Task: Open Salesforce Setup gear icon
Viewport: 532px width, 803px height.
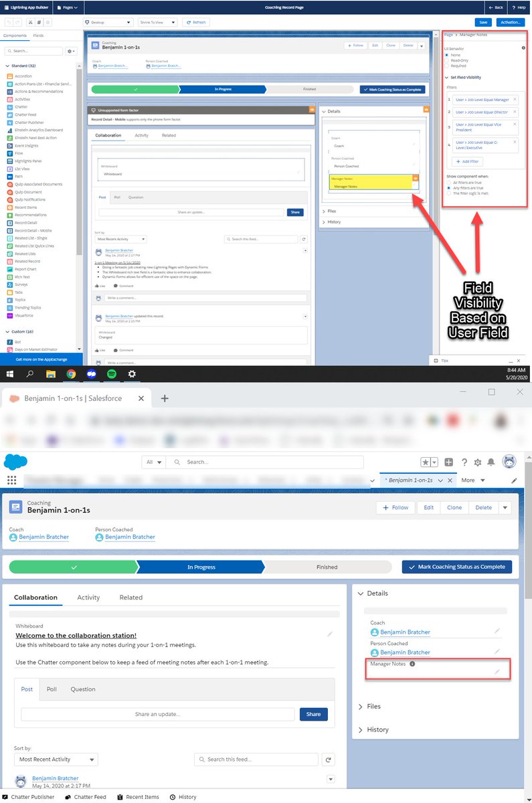Action: click(x=478, y=462)
